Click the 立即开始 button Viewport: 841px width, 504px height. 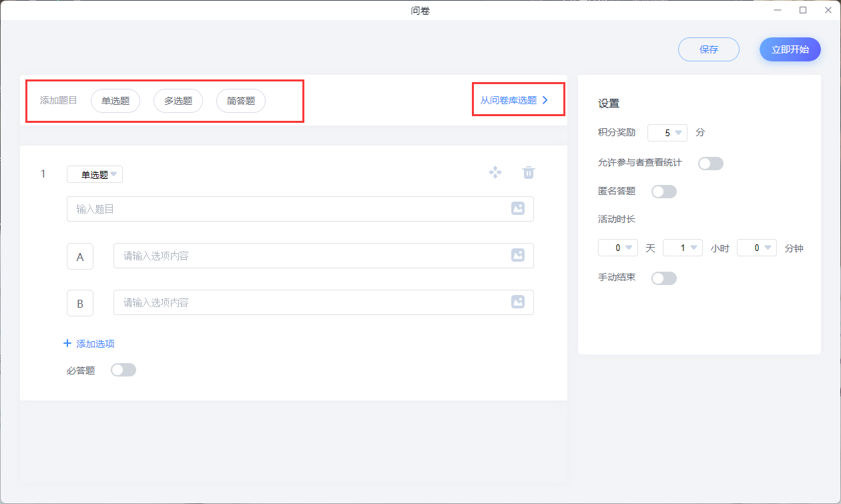point(790,49)
